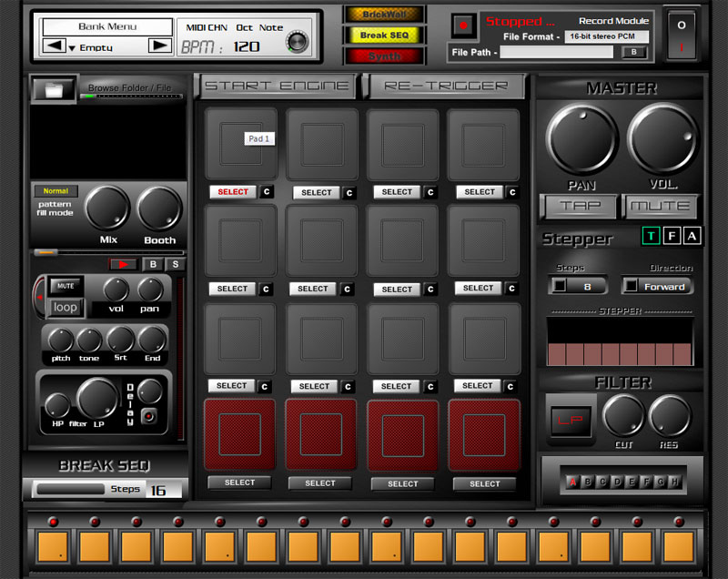Open the Break SEQ module
The image size is (728, 579).
click(x=384, y=36)
